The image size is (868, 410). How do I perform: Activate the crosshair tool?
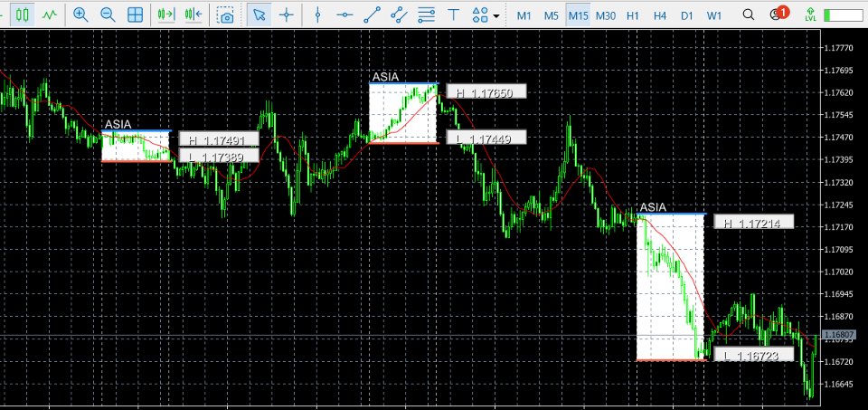pos(287,15)
